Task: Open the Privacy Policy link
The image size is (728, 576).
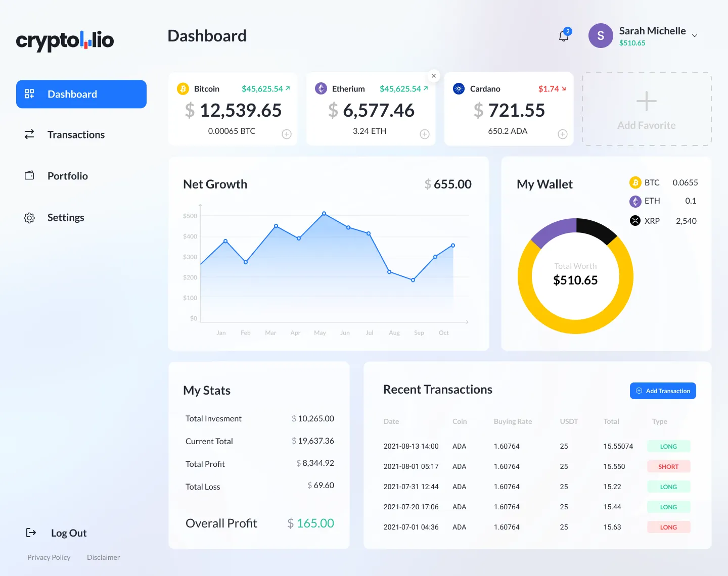Action: 49,557
